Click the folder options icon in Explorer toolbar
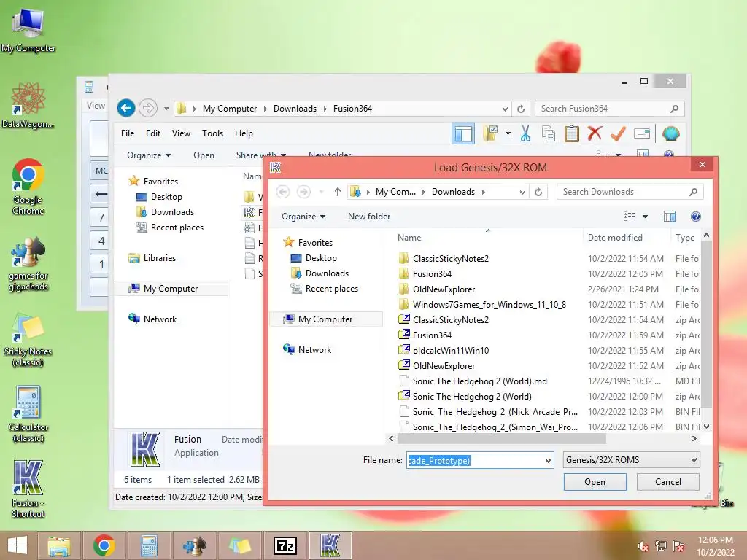The image size is (747, 560). pos(490,134)
